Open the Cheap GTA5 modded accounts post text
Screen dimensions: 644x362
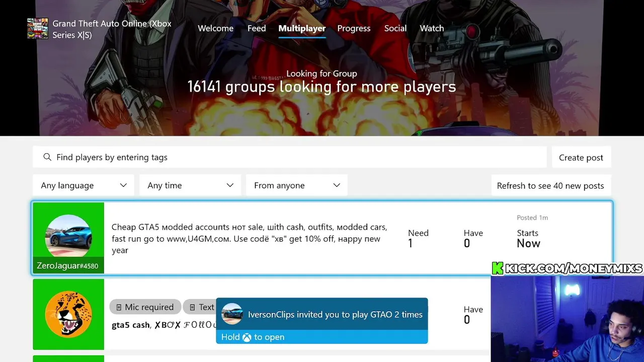tap(249, 239)
